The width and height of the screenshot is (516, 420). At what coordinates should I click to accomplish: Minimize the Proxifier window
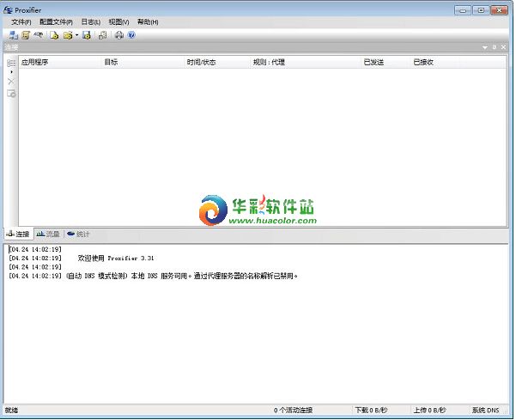463,10
